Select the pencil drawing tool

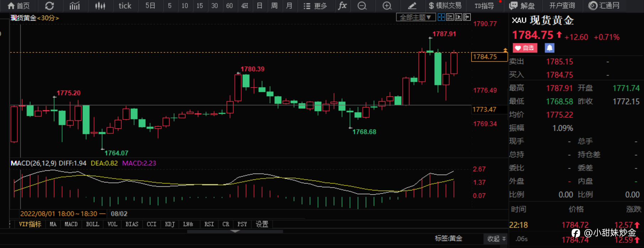(x=412, y=6)
